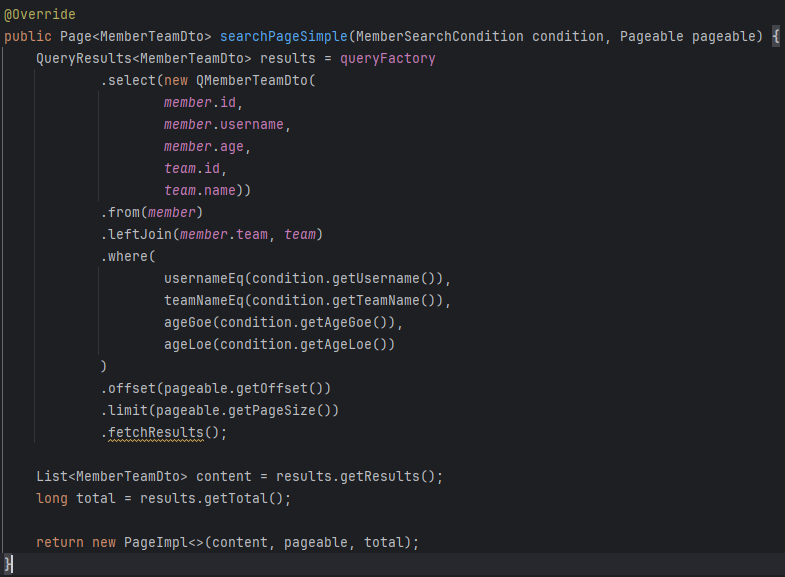
Task: Click the team.name line
Action: 207,191
